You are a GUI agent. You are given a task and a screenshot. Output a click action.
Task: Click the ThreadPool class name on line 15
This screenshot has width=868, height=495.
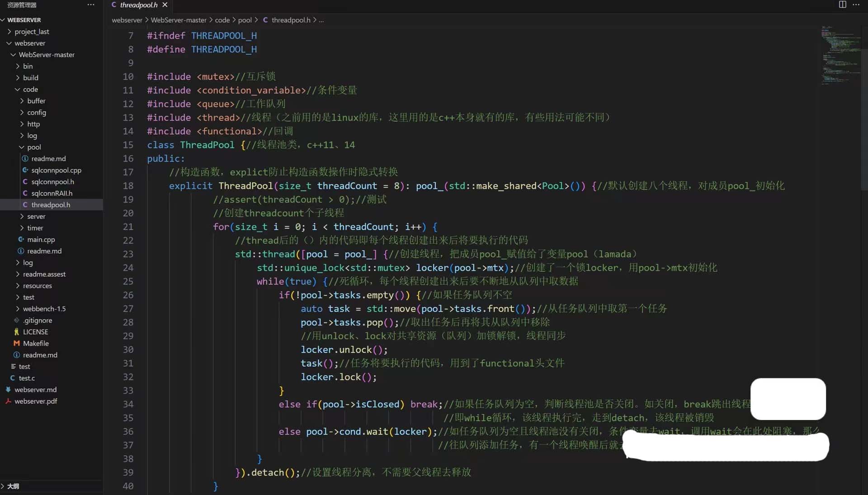[207, 145]
